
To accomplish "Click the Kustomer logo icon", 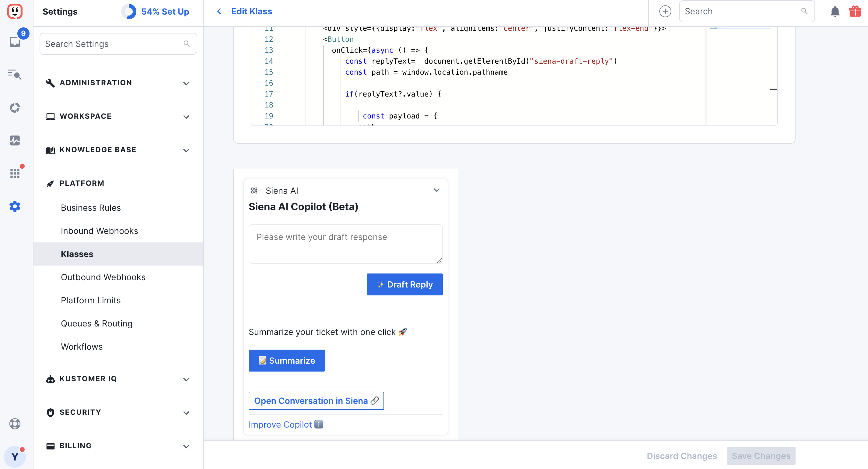I will click(x=15, y=12).
